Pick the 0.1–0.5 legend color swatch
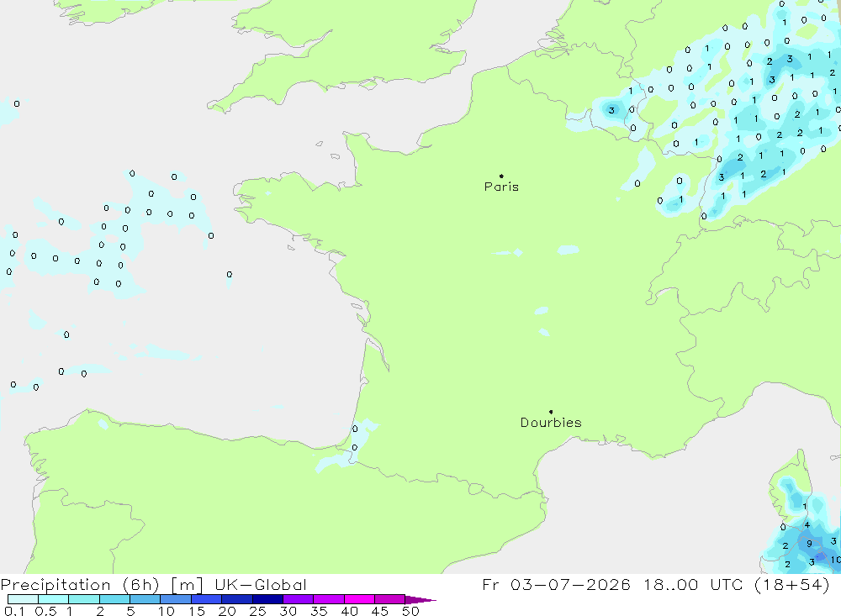 [23, 599]
